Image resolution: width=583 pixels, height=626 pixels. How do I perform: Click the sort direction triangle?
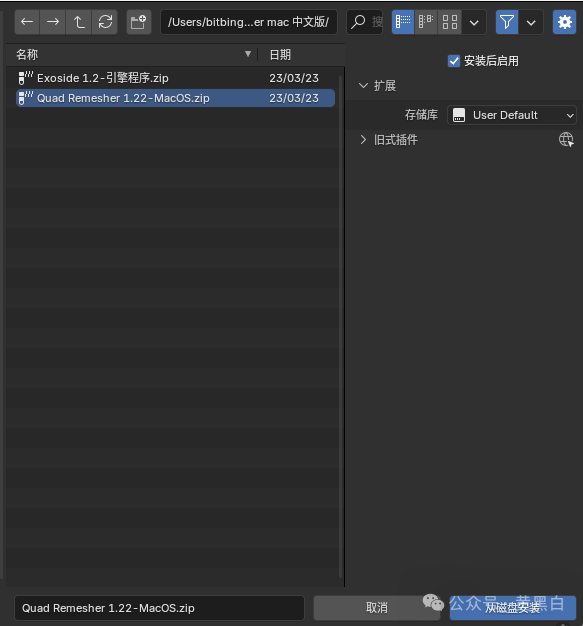248,54
